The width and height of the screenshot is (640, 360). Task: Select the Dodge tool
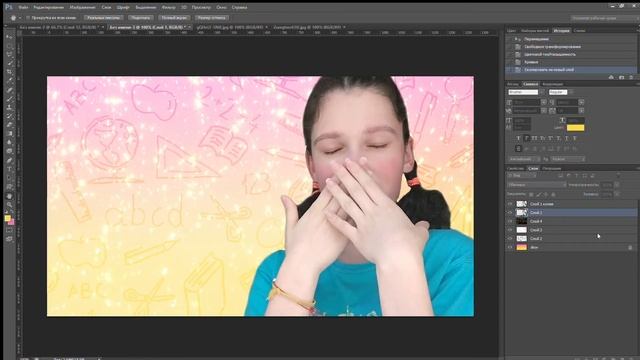9,151
